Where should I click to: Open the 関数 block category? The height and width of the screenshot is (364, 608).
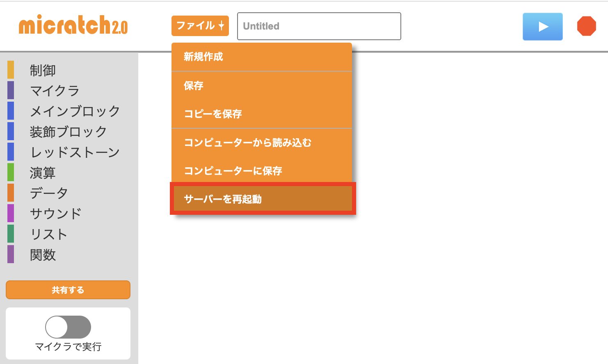(x=43, y=255)
